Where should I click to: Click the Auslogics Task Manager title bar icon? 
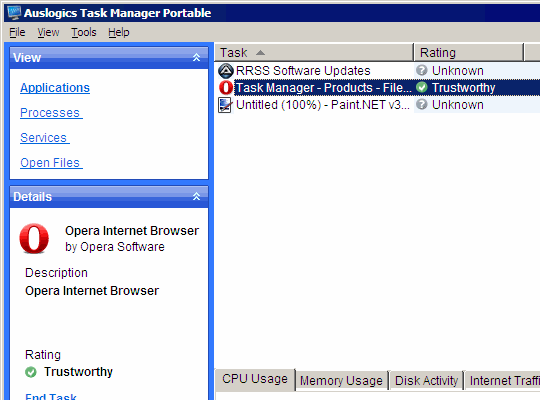[x=14, y=12]
